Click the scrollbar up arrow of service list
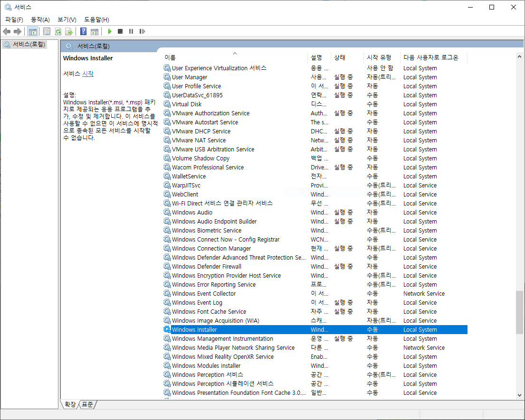 (x=519, y=57)
